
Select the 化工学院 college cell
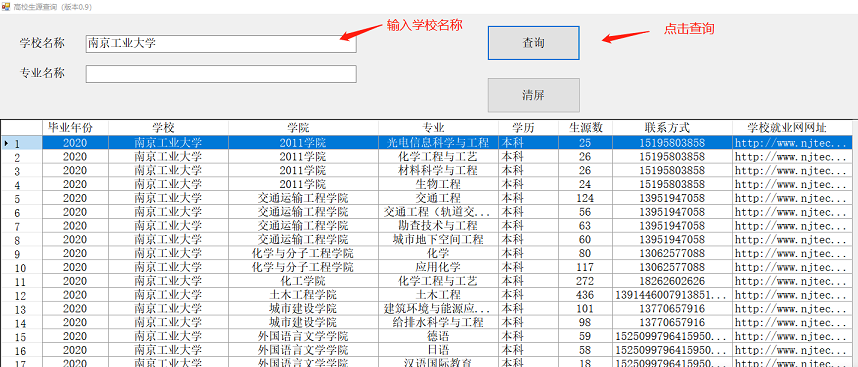[303, 281]
